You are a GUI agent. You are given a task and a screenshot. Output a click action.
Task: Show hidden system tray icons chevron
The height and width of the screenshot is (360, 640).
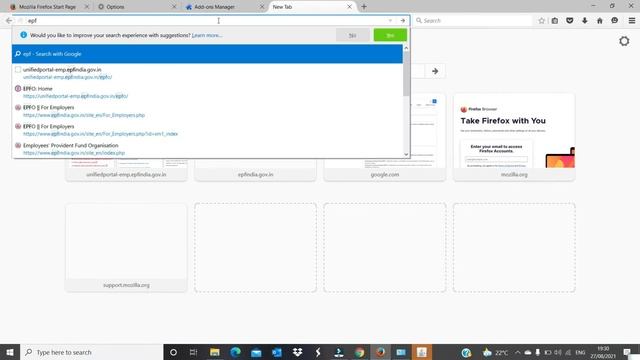pyautogui.click(x=518, y=352)
